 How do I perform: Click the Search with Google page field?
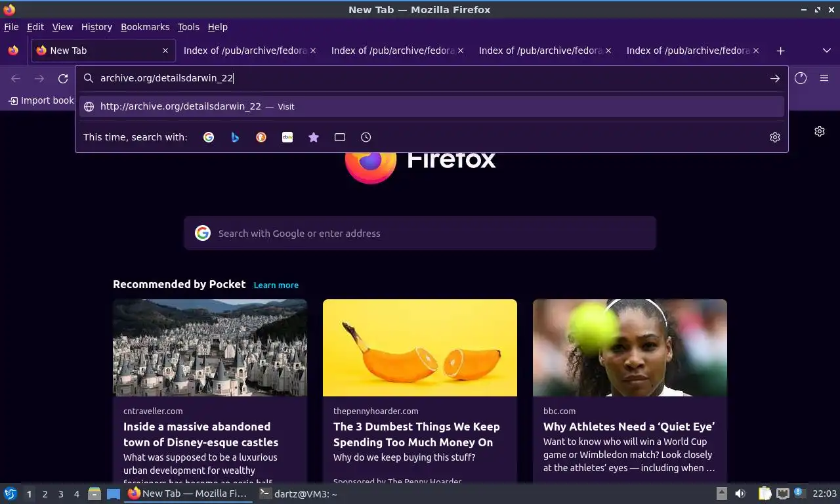coord(420,233)
